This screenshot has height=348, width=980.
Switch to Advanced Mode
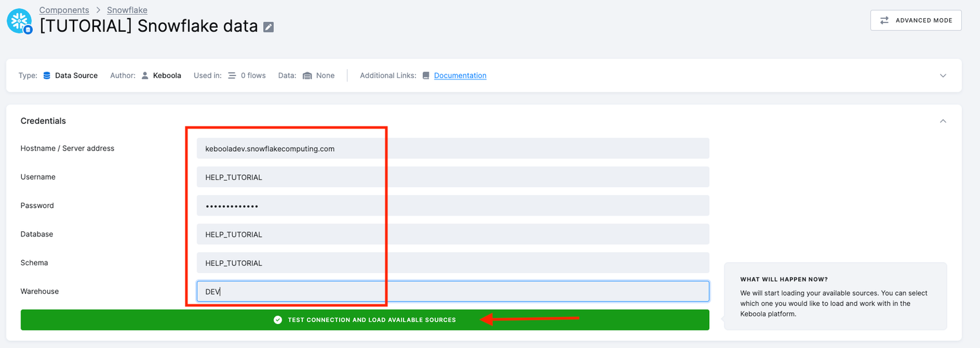[916, 20]
